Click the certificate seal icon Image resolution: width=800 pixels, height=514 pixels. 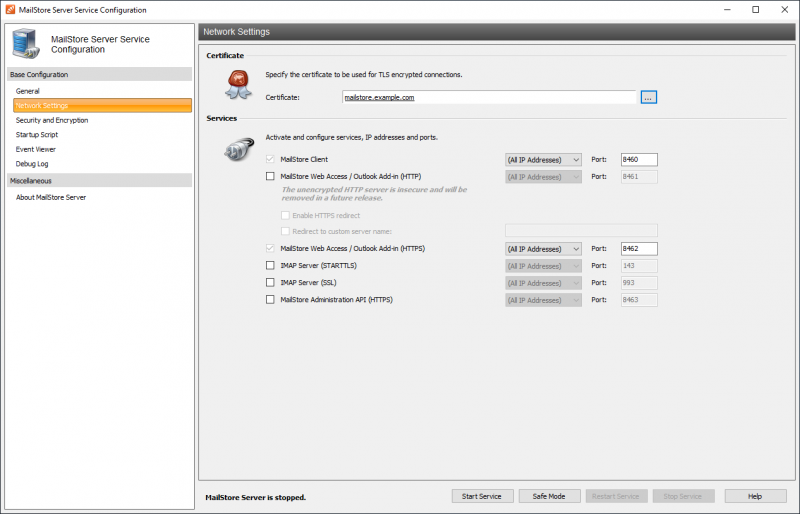tap(238, 85)
